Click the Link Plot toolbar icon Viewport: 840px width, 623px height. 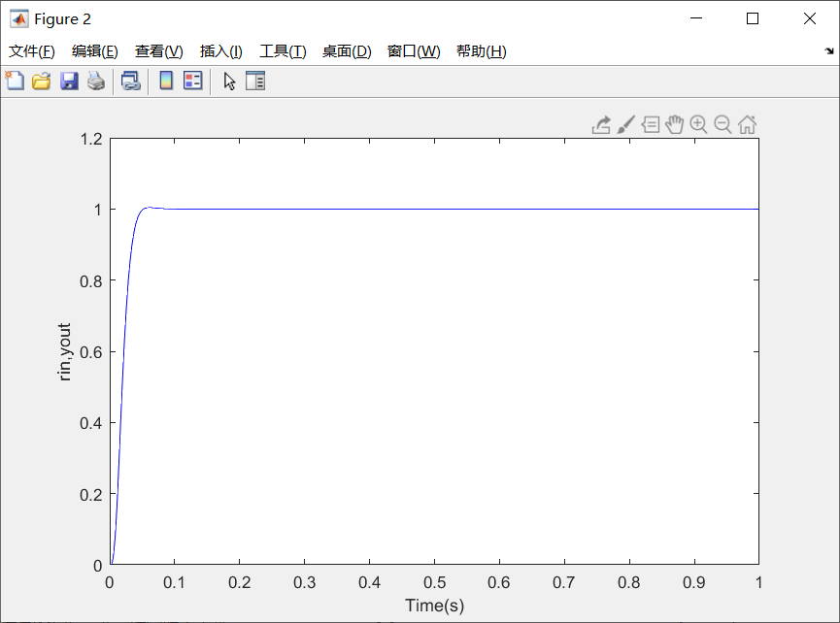130,81
